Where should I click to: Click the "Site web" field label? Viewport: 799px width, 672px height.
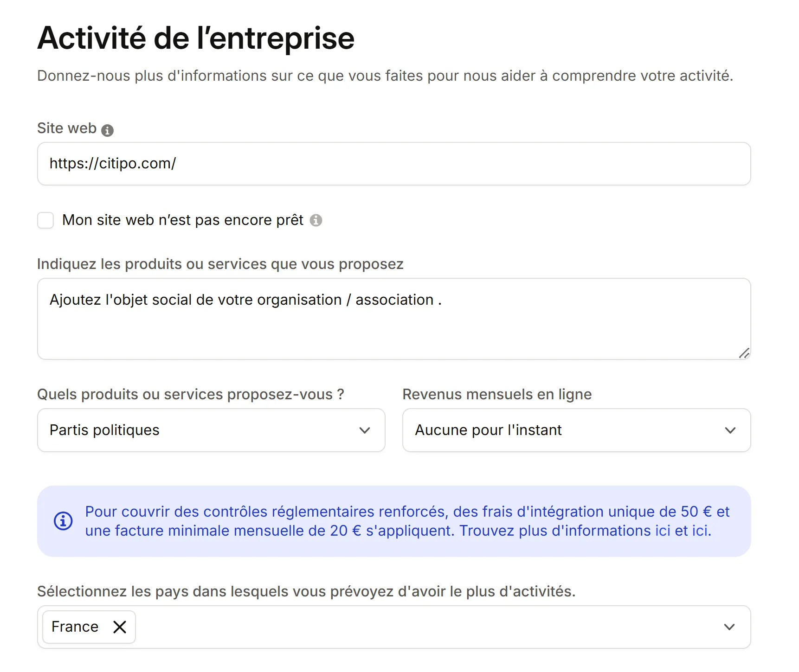[67, 128]
